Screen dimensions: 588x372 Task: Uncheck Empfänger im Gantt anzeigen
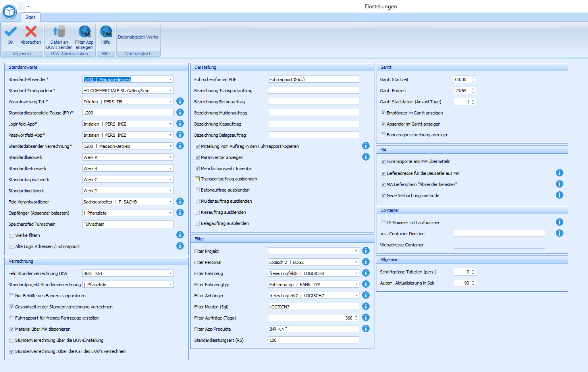tap(383, 113)
